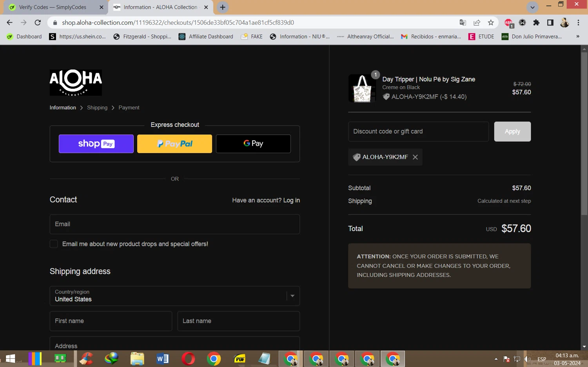Open the Day Tripper product thumbnail
This screenshot has height=367, width=588.
click(362, 88)
